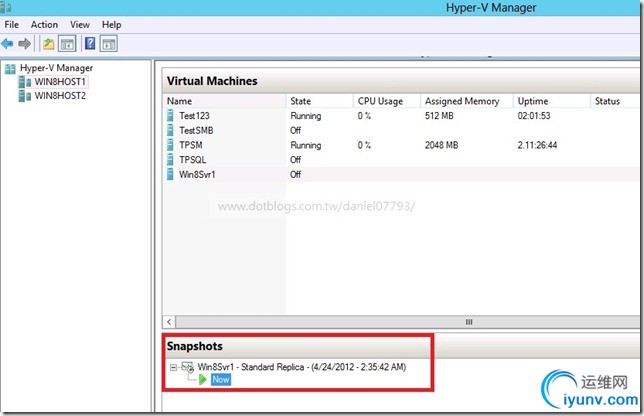Select the Win8Svr1 virtual machine name

point(197,175)
